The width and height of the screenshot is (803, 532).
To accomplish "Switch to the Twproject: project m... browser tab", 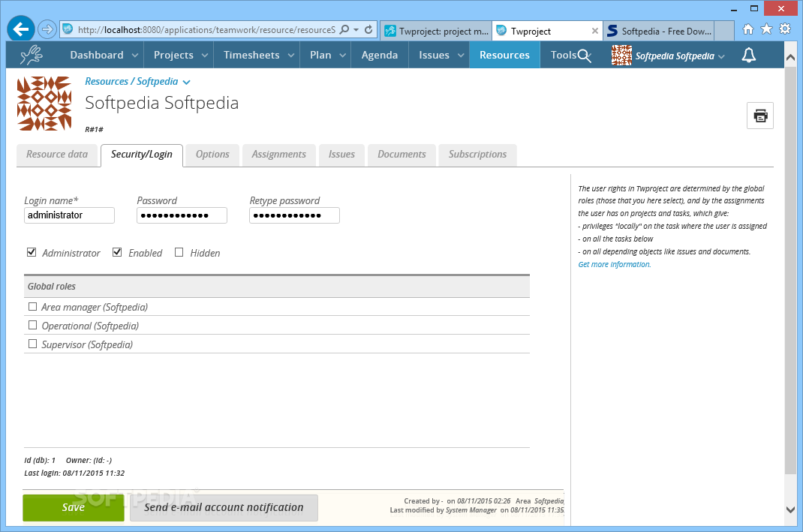I will [437, 32].
